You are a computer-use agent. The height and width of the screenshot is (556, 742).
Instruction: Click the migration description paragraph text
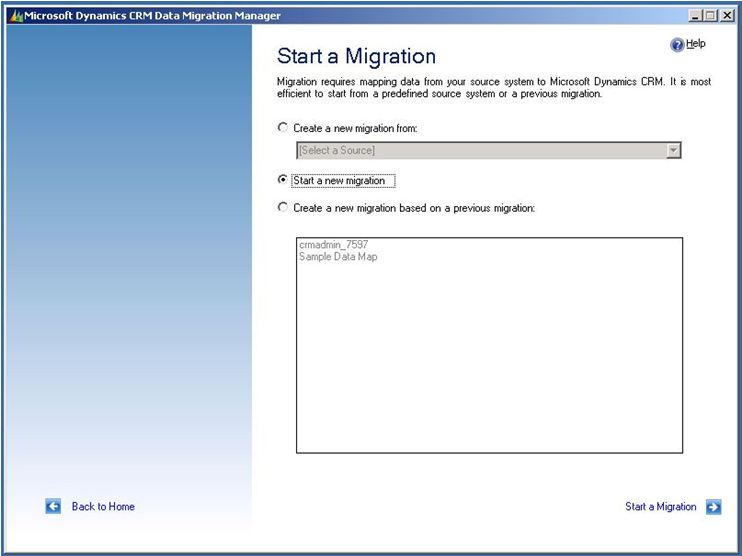pyautogui.click(x=493, y=88)
